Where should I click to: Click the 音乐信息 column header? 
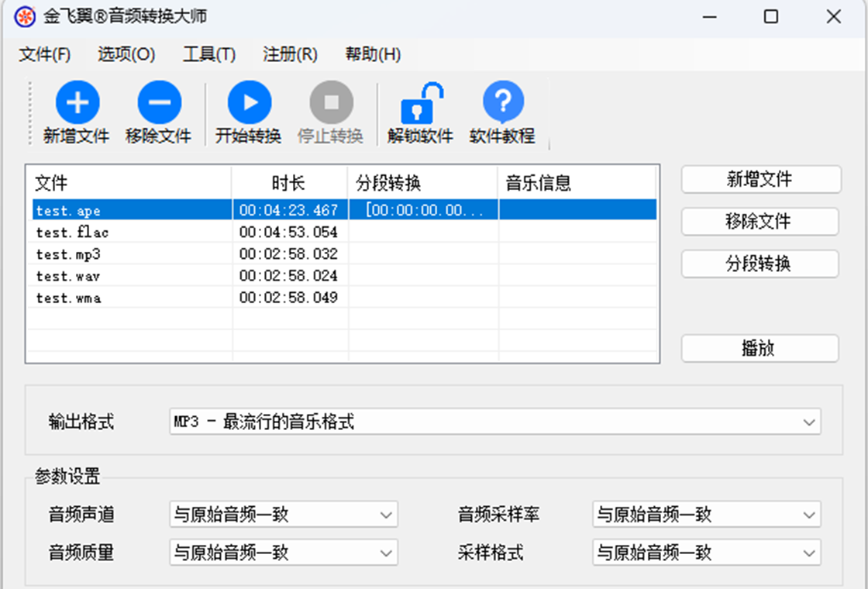coord(577,183)
